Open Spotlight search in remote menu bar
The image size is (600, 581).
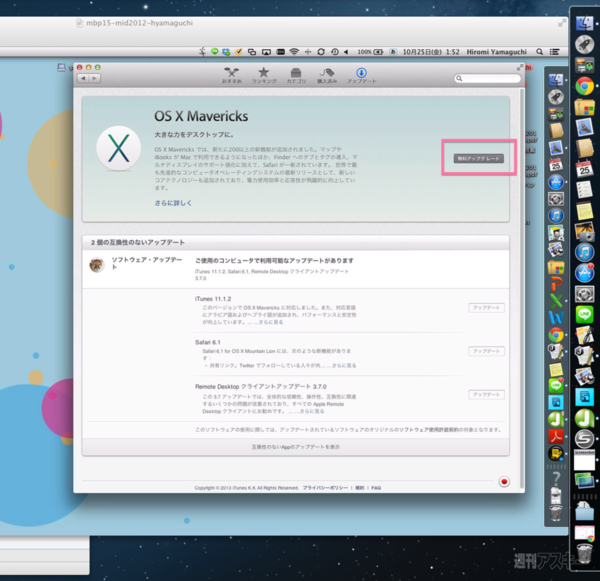[540, 52]
